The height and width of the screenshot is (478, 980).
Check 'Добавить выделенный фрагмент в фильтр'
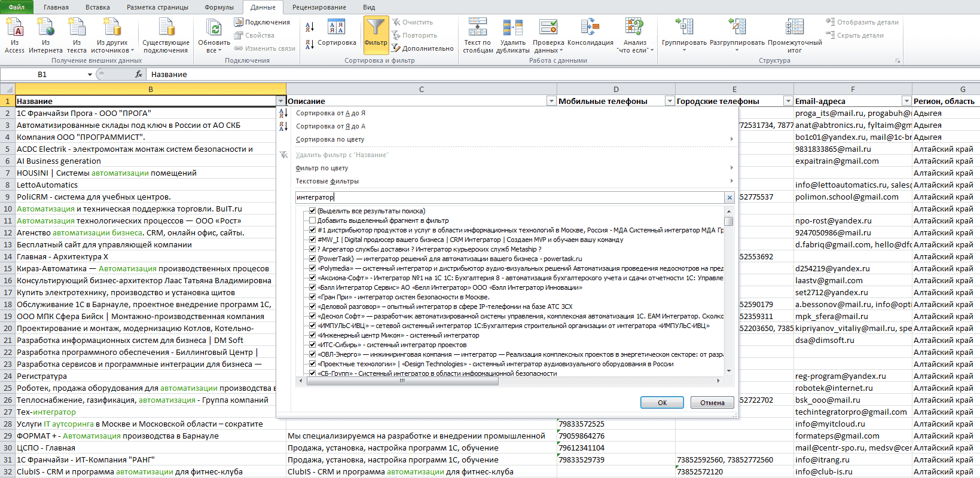pyautogui.click(x=312, y=220)
